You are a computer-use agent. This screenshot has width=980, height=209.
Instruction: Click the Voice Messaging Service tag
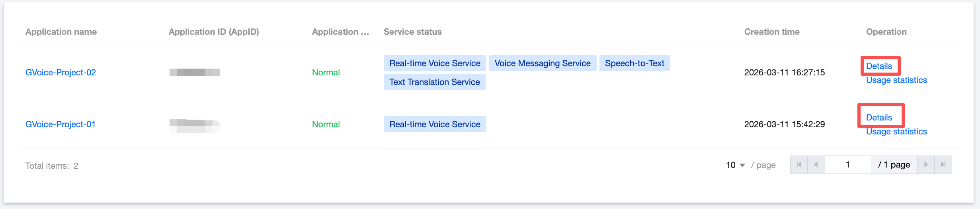[x=543, y=63]
